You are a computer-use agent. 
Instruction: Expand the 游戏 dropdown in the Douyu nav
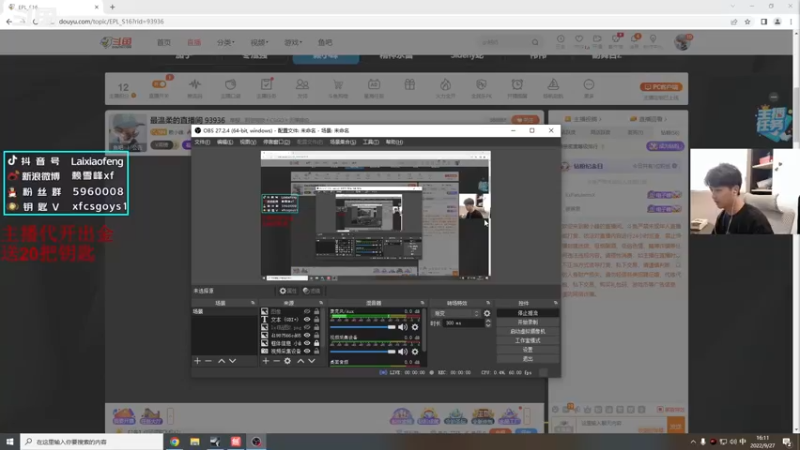(293, 42)
